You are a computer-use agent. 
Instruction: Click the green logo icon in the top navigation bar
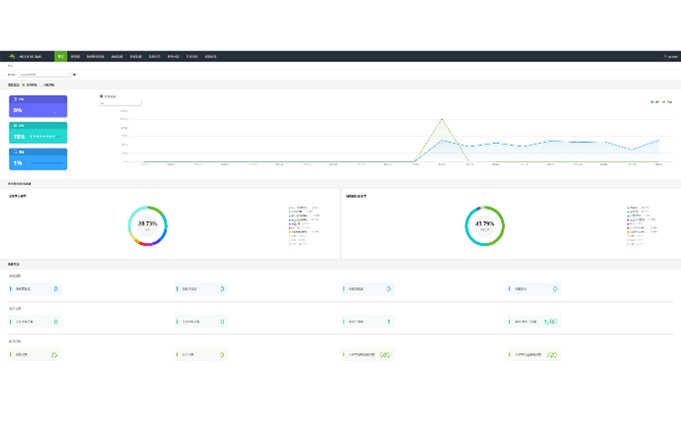pyautogui.click(x=11, y=57)
